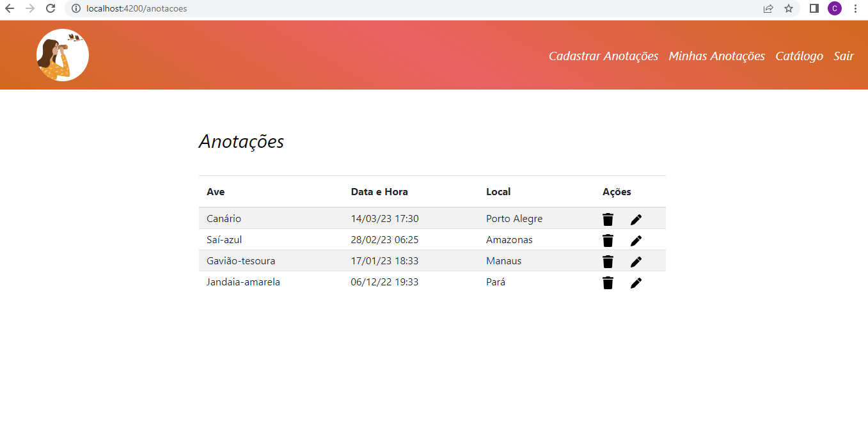Open the browser share icon
This screenshot has width=868, height=437.
click(x=768, y=9)
